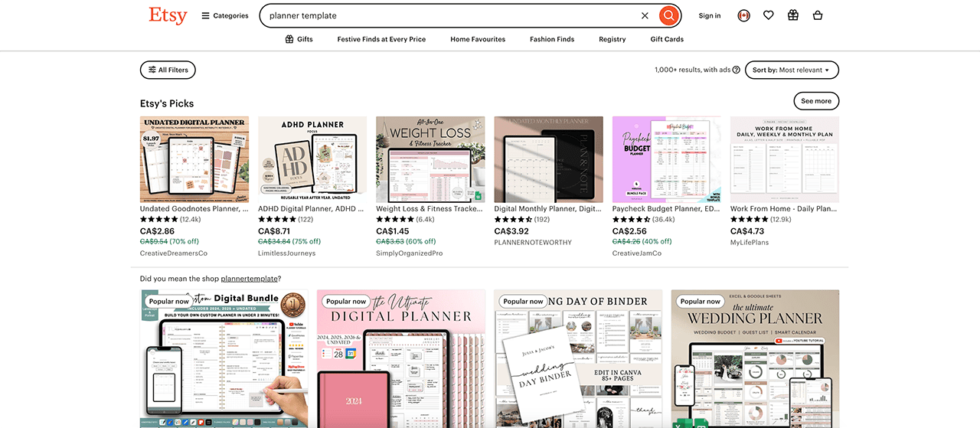Open the Gifts nav item

(299, 39)
